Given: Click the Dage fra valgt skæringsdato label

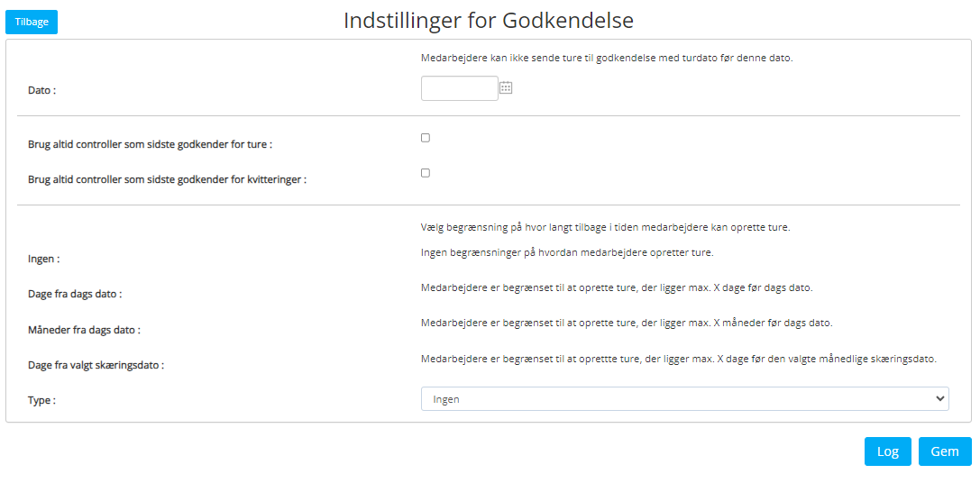Looking at the screenshot, I should (x=96, y=364).
